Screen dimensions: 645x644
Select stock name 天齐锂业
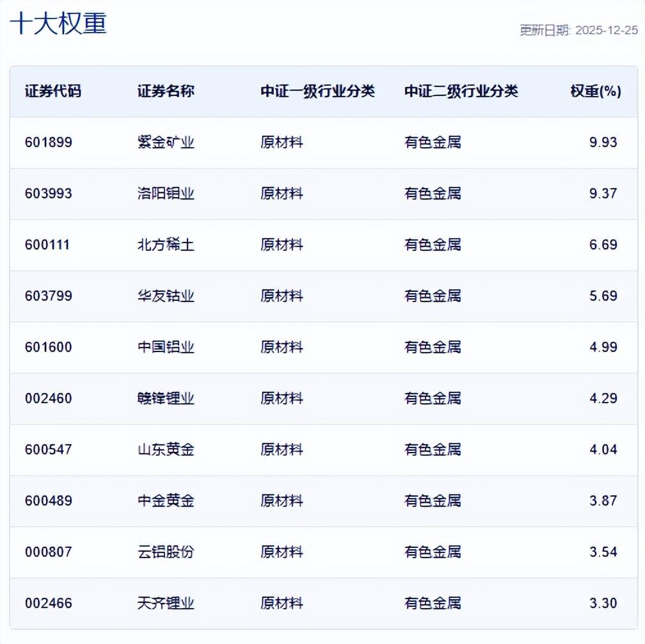click(166, 603)
